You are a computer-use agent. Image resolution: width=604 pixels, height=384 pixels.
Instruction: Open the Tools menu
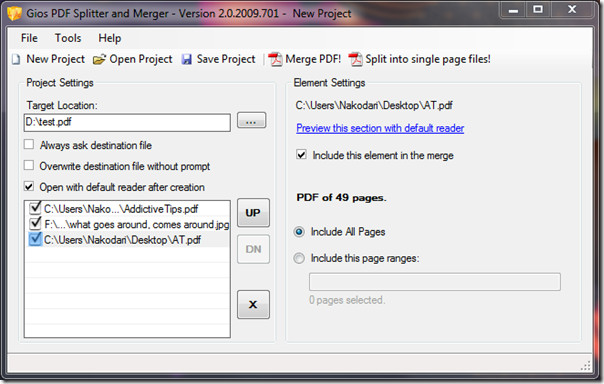click(x=68, y=38)
